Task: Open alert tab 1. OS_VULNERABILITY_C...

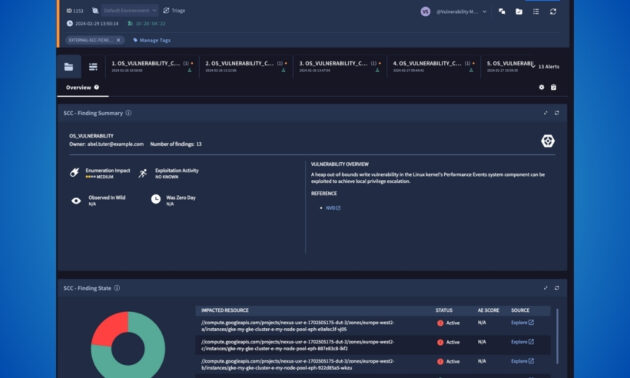Action: 152,66
